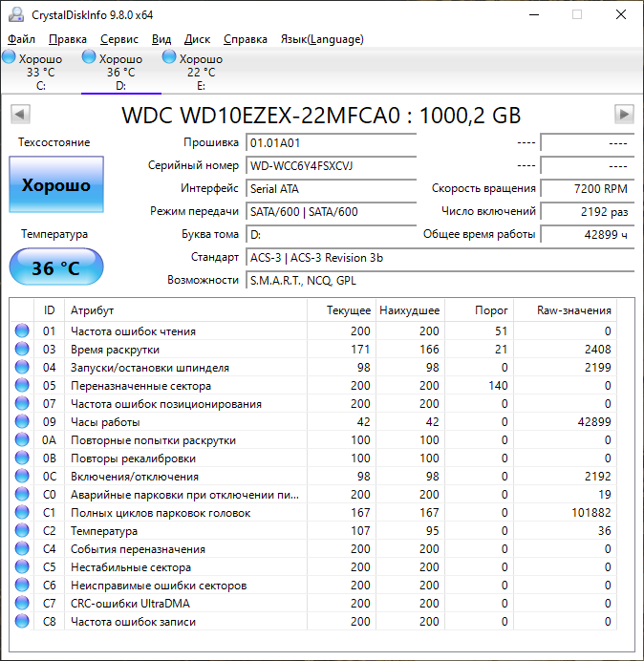Click the Наихудшее column header

tap(410, 310)
